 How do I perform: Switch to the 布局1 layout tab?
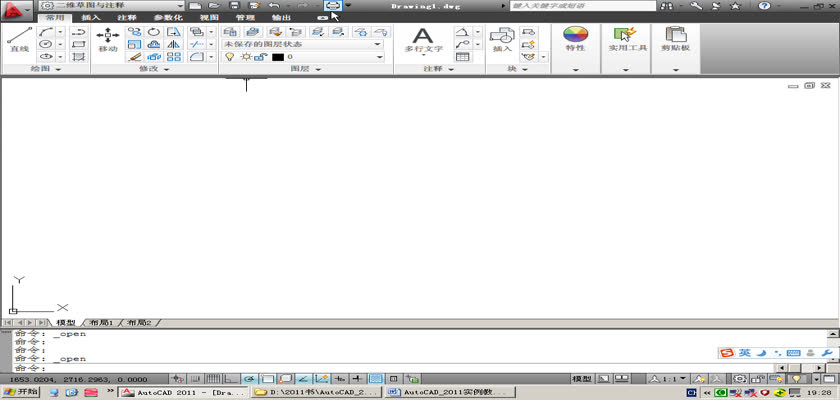pyautogui.click(x=101, y=323)
